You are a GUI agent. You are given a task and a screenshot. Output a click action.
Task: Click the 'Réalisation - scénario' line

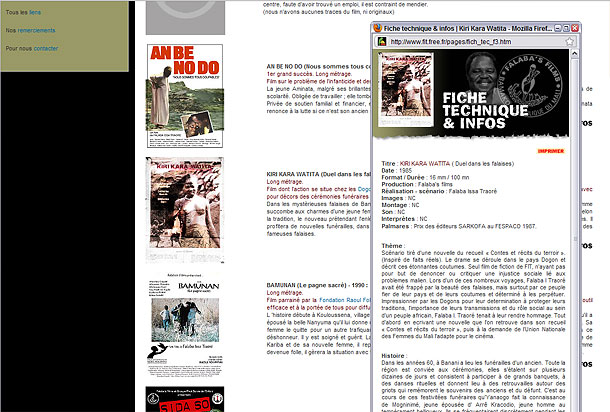click(x=439, y=191)
